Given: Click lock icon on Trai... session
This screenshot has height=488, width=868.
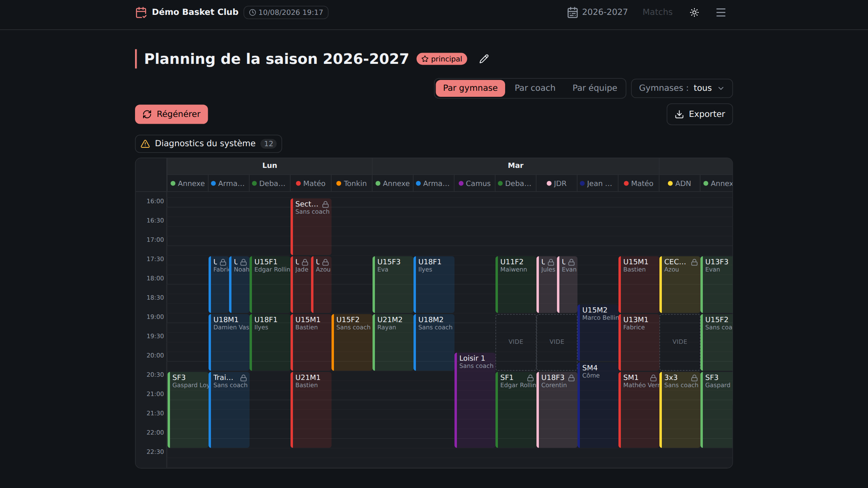Looking at the screenshot, I should tap(244, 378).
